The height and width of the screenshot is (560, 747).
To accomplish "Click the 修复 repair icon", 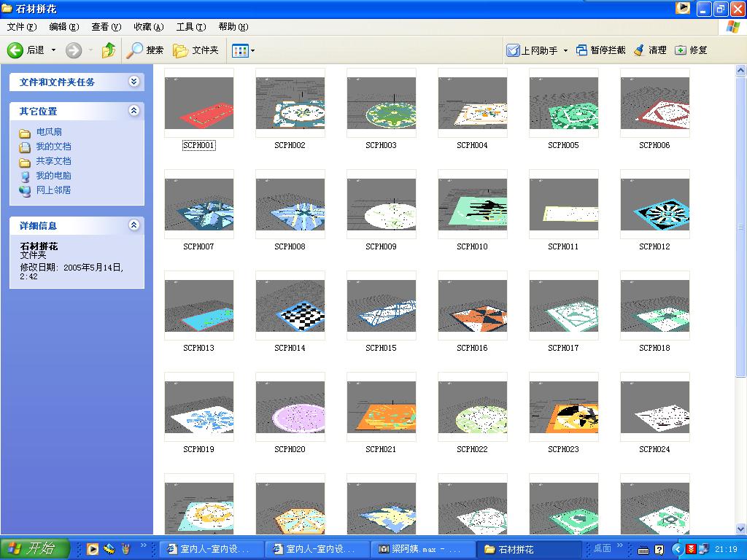I will [x=681, y=50].
